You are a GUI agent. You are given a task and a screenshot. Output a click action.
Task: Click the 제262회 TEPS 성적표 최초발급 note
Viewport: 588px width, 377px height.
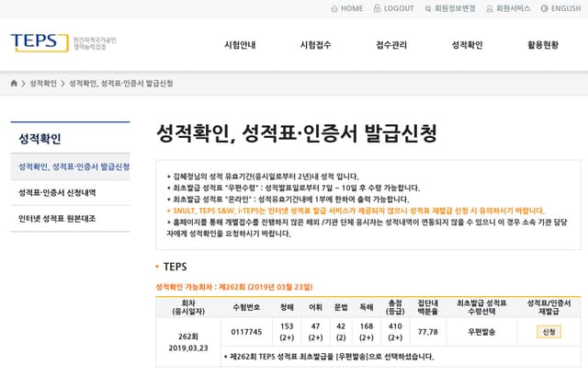click(329, 357)
